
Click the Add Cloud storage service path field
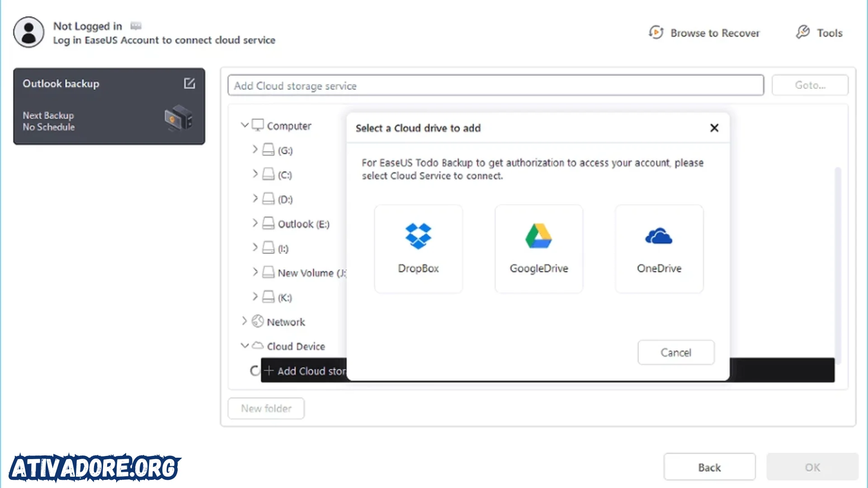point(495,85)
